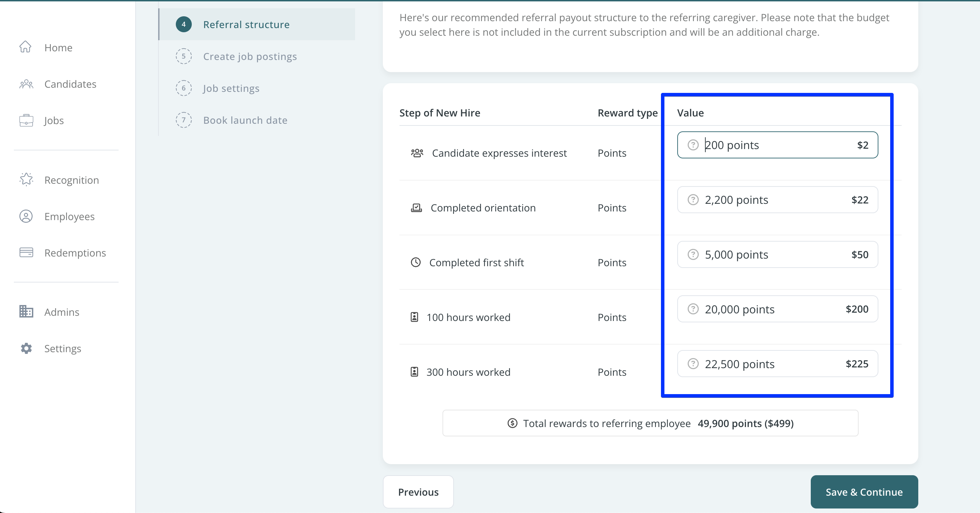980x513 pixels.
Task: Open Settings from sidebar
Action: [x=62, y=348]
